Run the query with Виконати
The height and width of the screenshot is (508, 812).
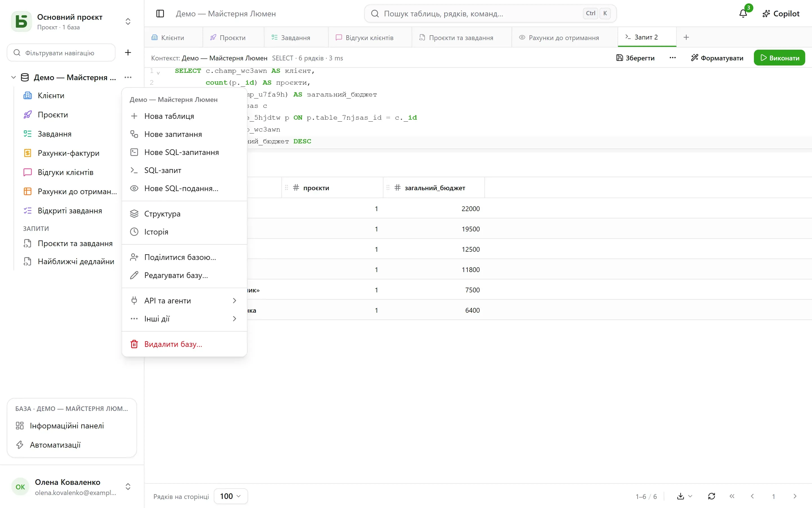tap(779, 58)
